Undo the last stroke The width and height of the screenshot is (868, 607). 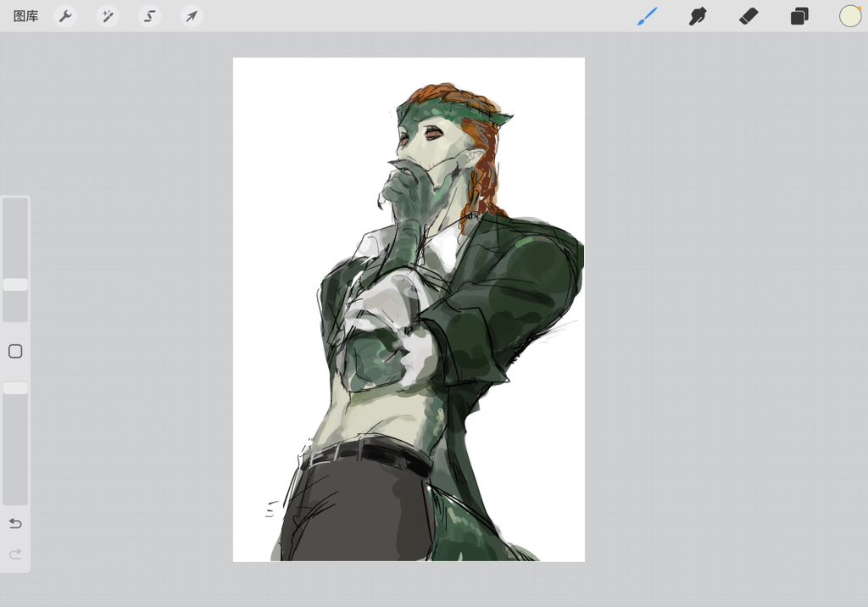(x=15, y=523)
